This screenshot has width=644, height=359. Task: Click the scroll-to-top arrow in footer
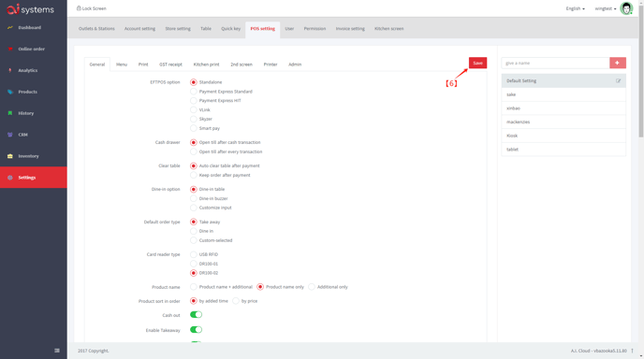tap(632, 351)
